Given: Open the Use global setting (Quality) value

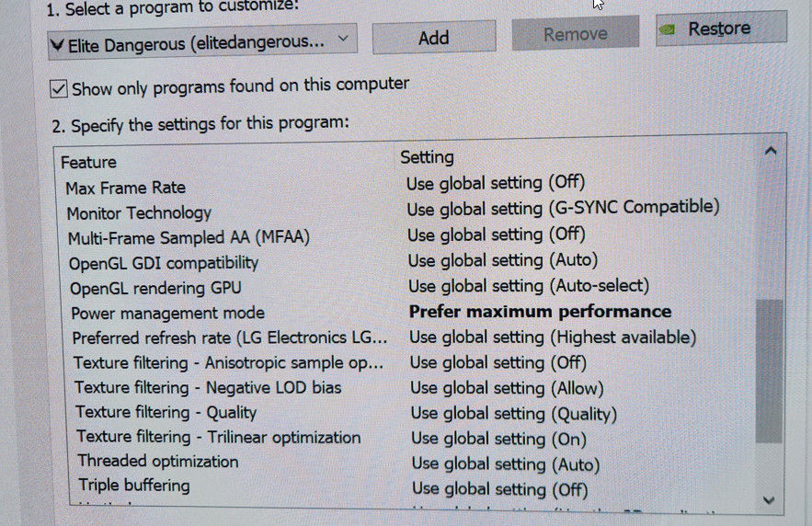Looking at the screenshot, I should (x=514, y=414).
